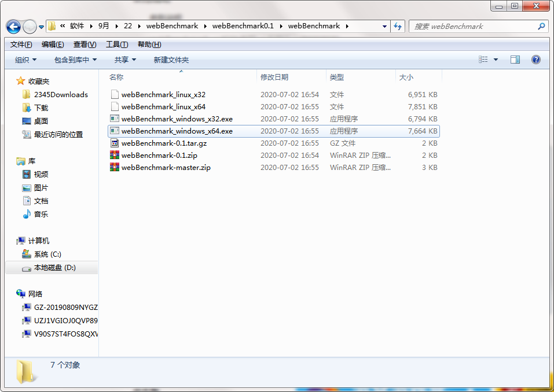Image resolution: width=554 pixels, height=392 pixels.
Task: Click the 网络 network icon
Action: point(21,294)
